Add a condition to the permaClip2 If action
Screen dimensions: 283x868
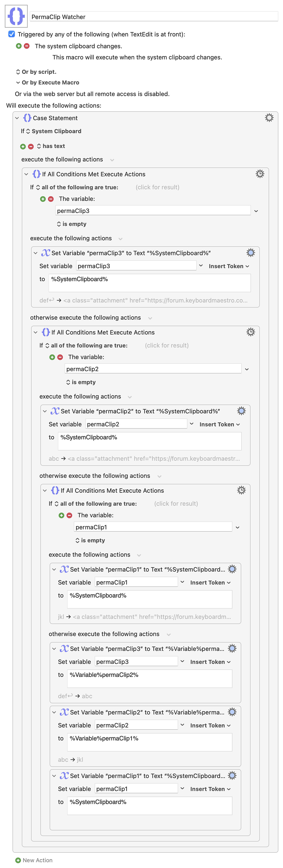(x=52, y=357)
